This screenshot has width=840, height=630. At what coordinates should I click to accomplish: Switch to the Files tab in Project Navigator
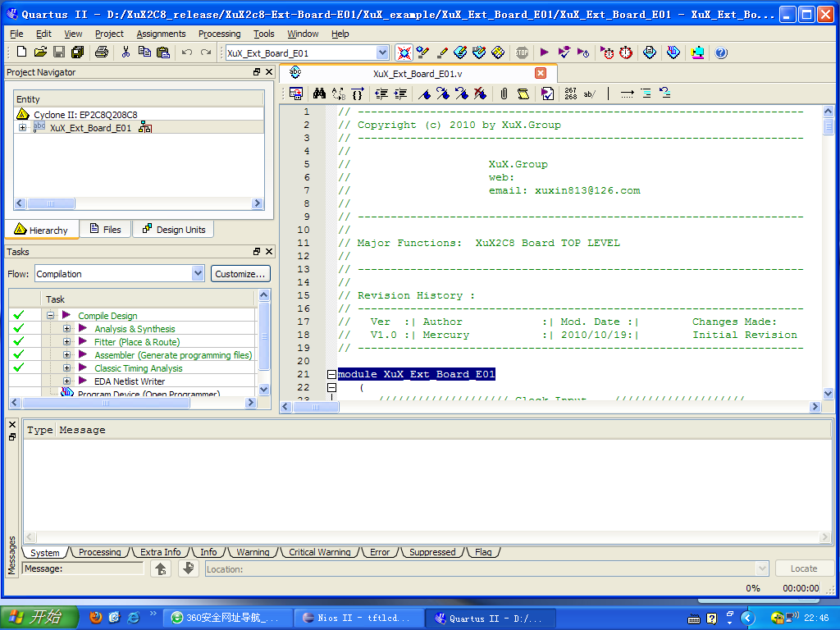coord(106,230)
